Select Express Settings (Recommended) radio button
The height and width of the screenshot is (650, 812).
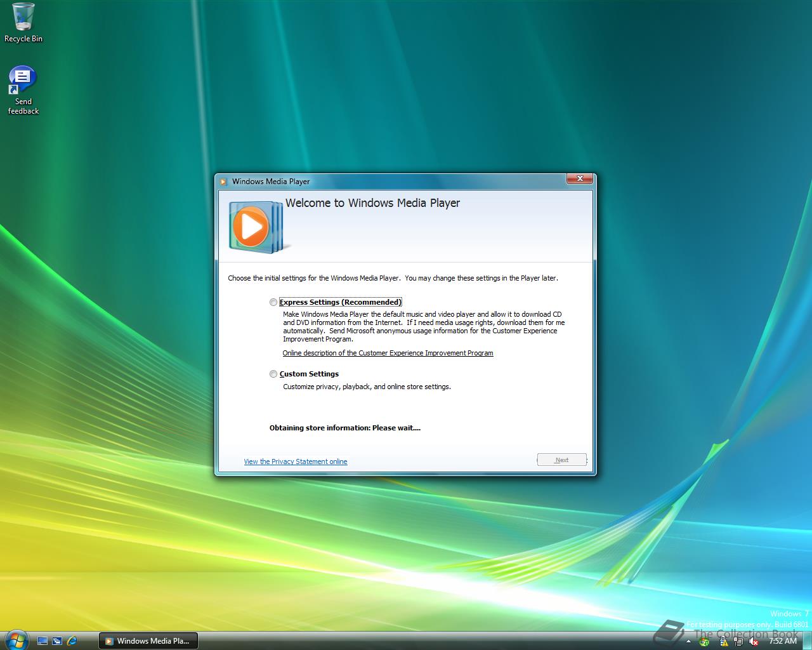[273, 302]
